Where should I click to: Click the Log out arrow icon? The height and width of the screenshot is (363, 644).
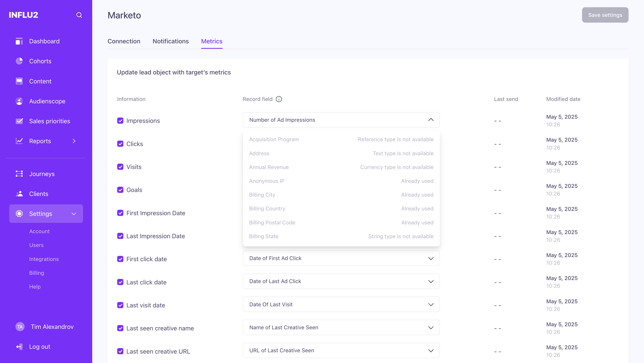click(19, 347)
